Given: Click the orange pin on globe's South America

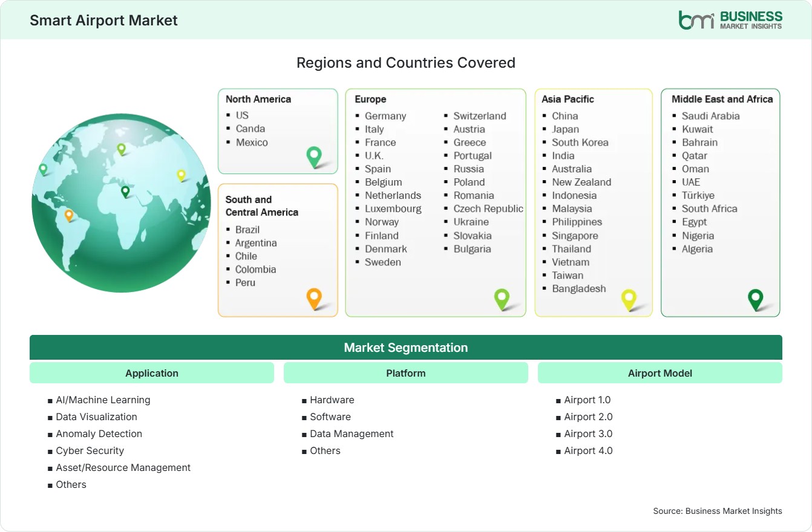Looking at the screenshot, I should [x=69, y=215].
